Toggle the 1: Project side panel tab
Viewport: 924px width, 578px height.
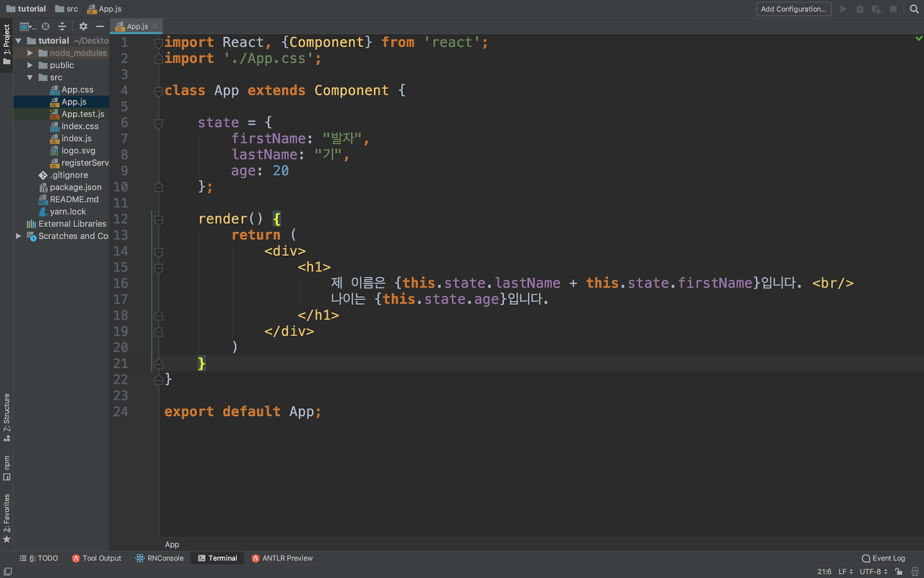click(x=6, y=45)
